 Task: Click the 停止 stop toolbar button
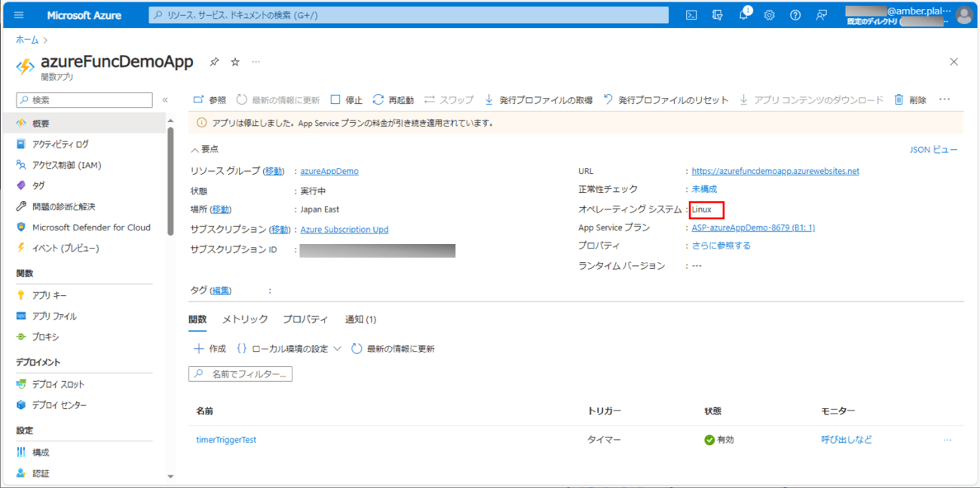pos(346,99)
